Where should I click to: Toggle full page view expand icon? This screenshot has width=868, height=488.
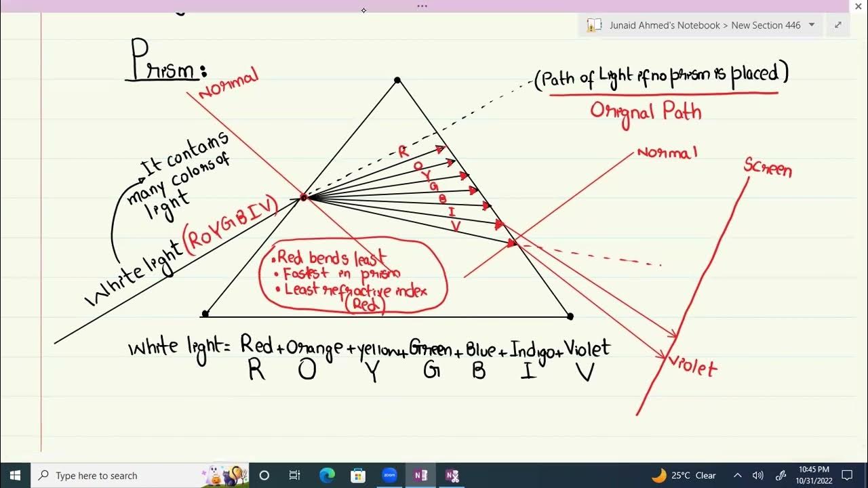(837, 25)
